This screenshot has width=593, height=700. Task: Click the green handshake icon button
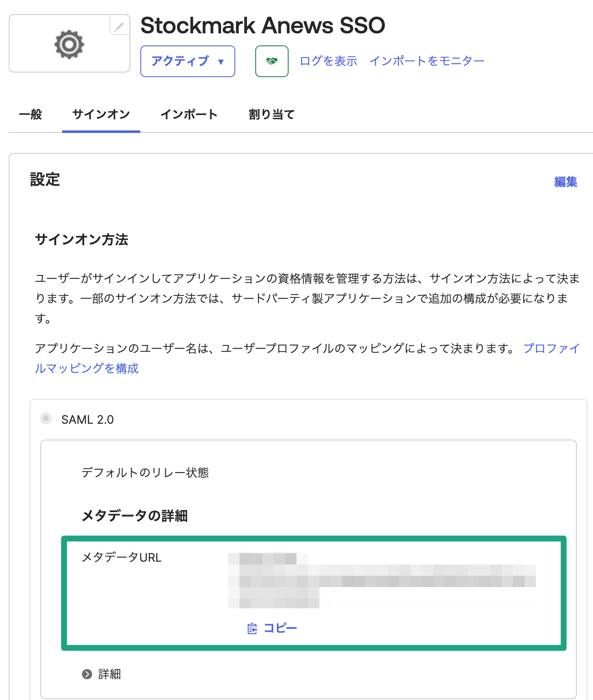click(272, 61)
